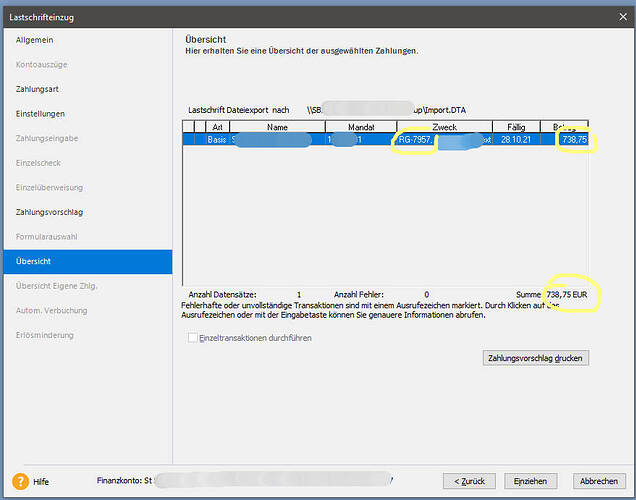Screen dimensions: 636x500
Task: Select the highlighted Übersicht step
Action: click(x=88, y=262)
